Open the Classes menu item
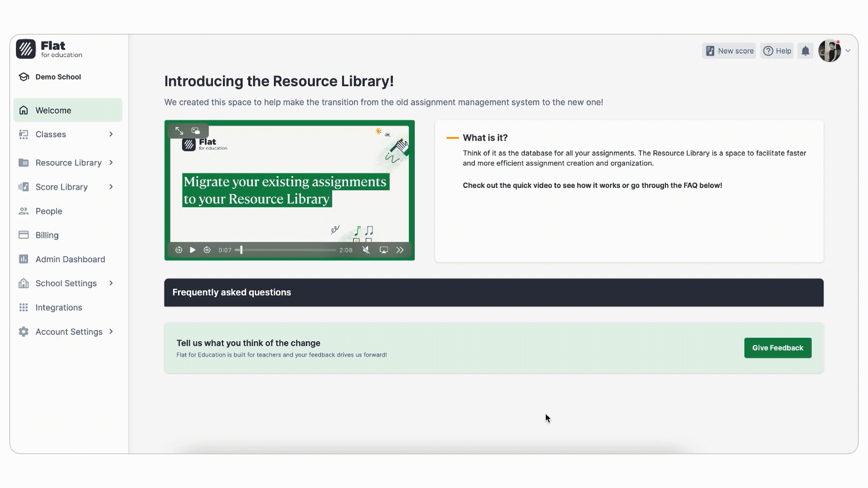 click(x=68, y=134)
